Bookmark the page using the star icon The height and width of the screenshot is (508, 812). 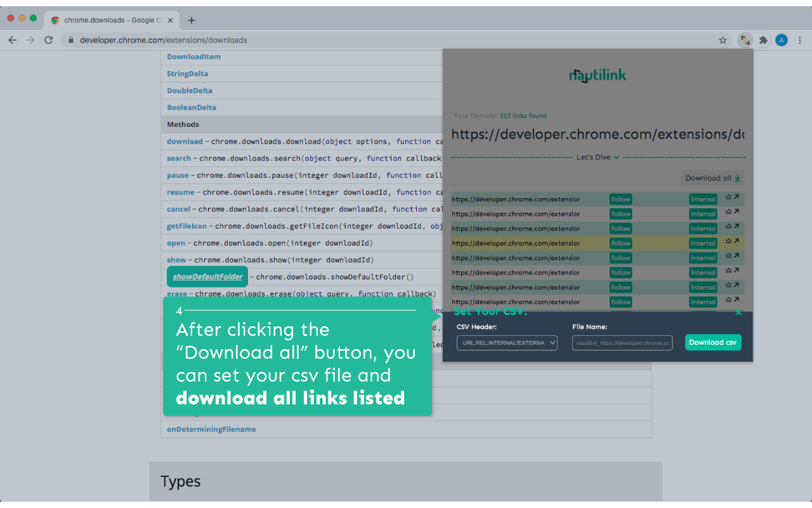click(x=723, y=39)
